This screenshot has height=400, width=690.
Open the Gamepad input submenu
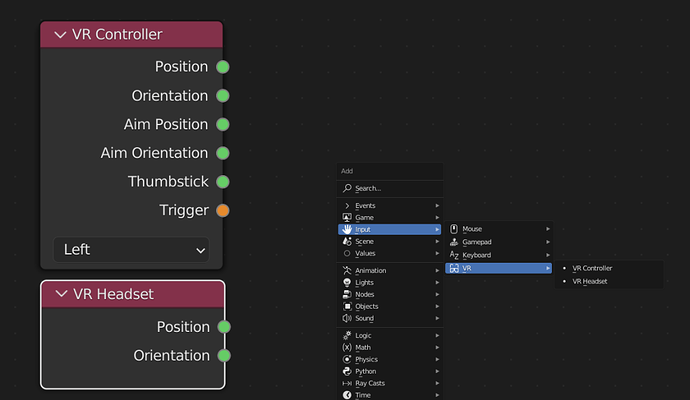pyautogui.click(x=499, y=242)
